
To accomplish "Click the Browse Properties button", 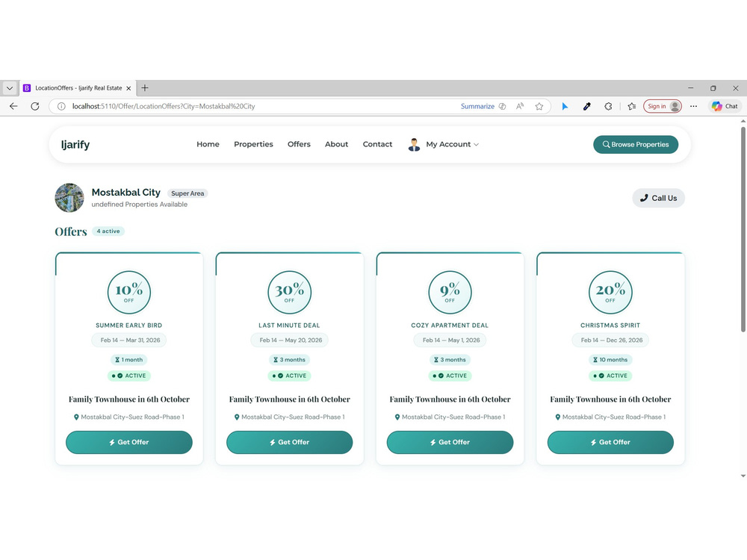I will 636,144.
